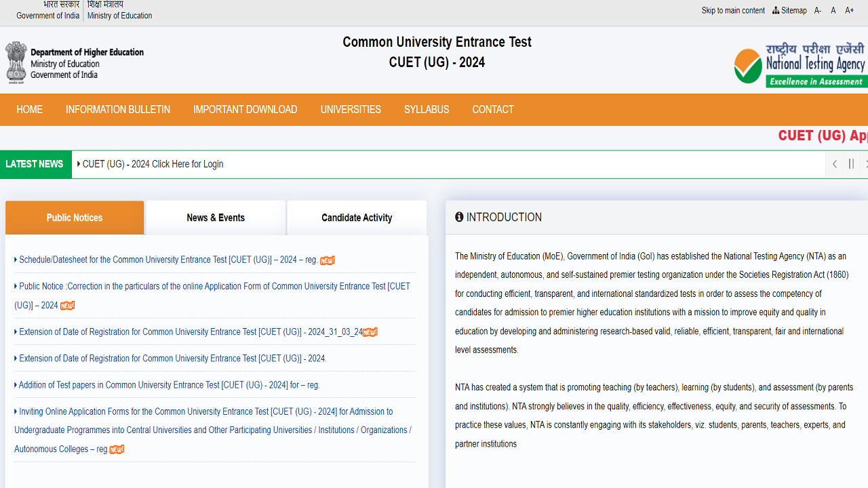The height and width of the screenshot is (488, 868).
Task: Increase font size with A+ button
Action: (x=850, y=10)
